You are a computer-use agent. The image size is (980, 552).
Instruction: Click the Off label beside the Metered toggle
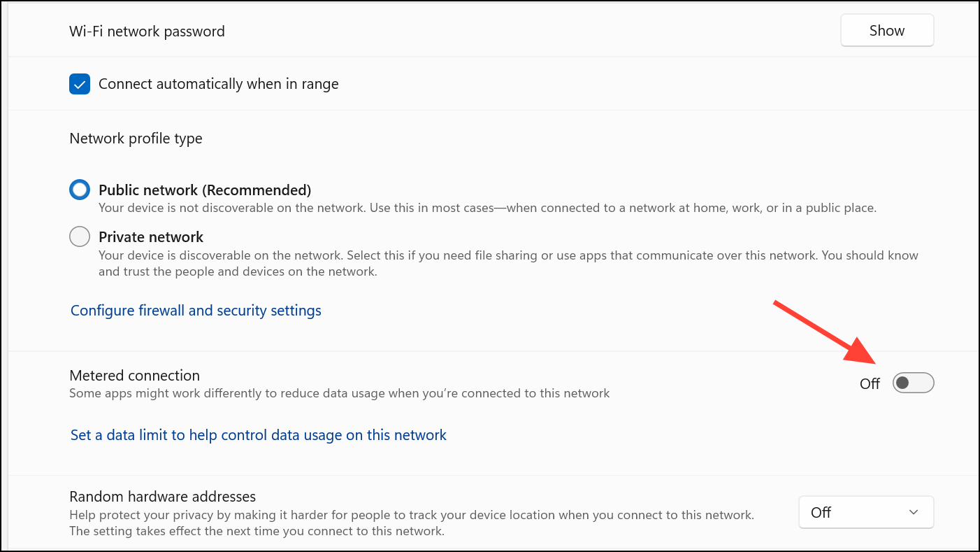(870, 384)
